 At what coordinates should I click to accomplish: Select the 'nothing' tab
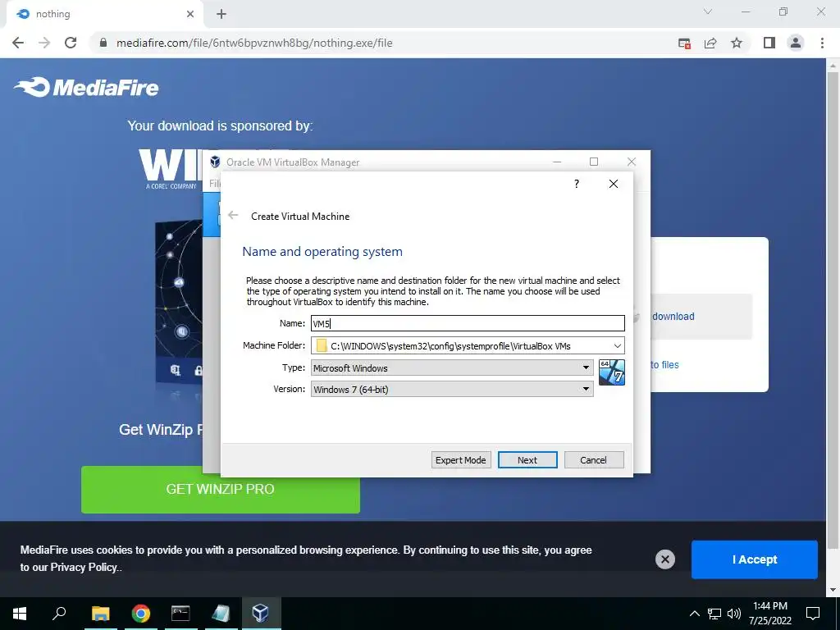104,15
